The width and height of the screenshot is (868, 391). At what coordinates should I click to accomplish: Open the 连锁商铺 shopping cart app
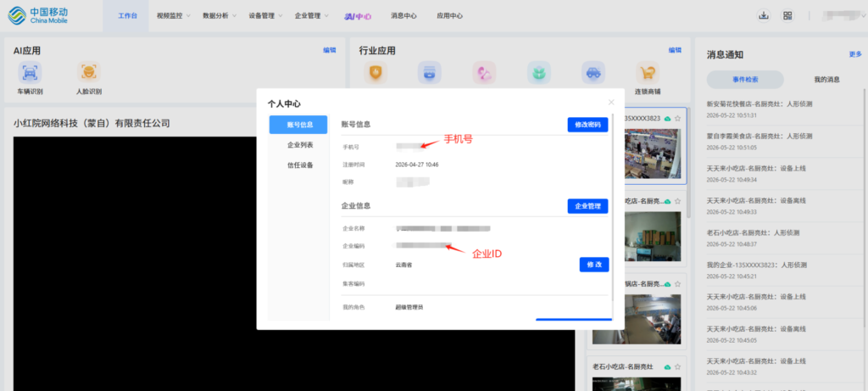tap(647, 73)
